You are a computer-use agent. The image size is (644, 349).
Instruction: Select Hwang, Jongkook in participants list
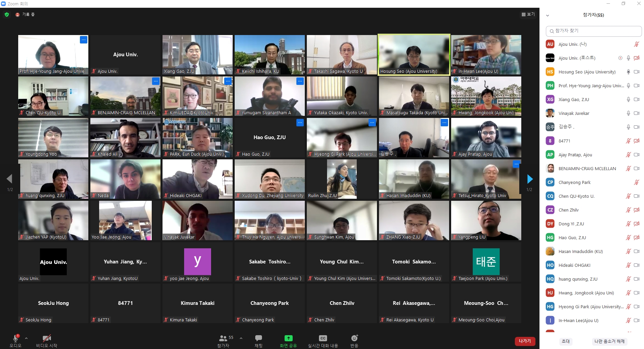pos(594,293)
